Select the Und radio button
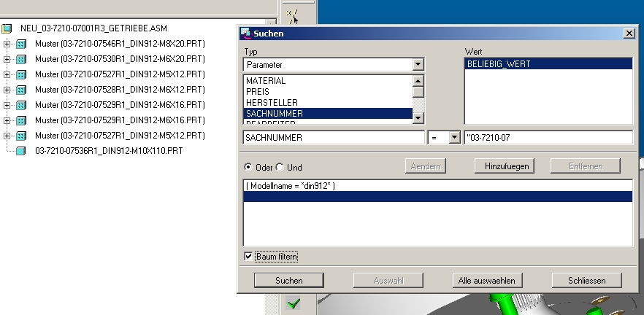Image resolution: width=644 pixels, height=315 pixels. 280,168
